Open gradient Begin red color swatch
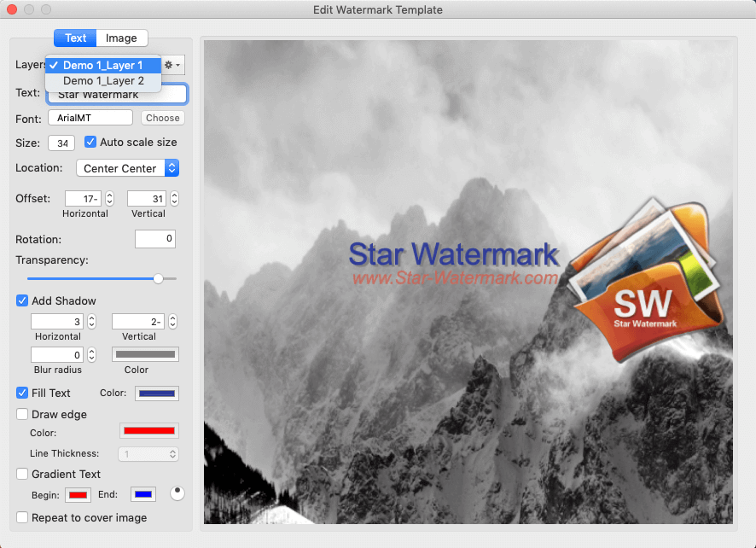756x548 pixels. click(79, 495)
